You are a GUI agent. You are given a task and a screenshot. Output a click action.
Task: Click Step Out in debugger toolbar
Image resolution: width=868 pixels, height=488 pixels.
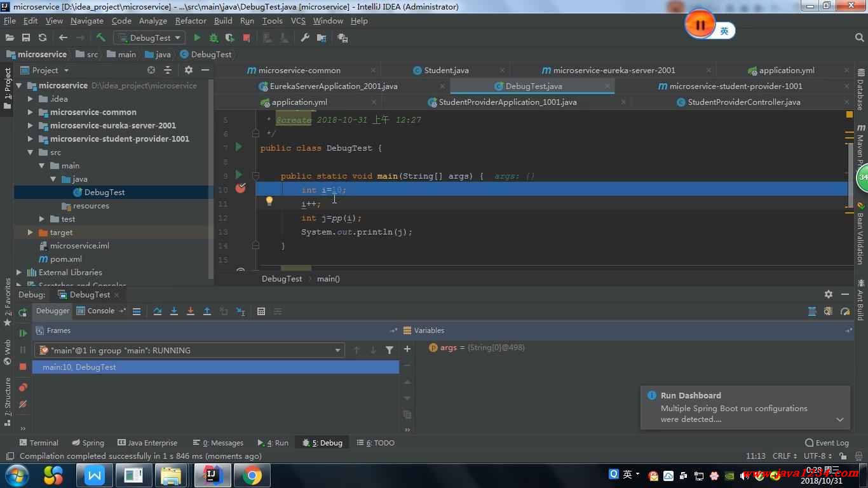coord(207,311)
